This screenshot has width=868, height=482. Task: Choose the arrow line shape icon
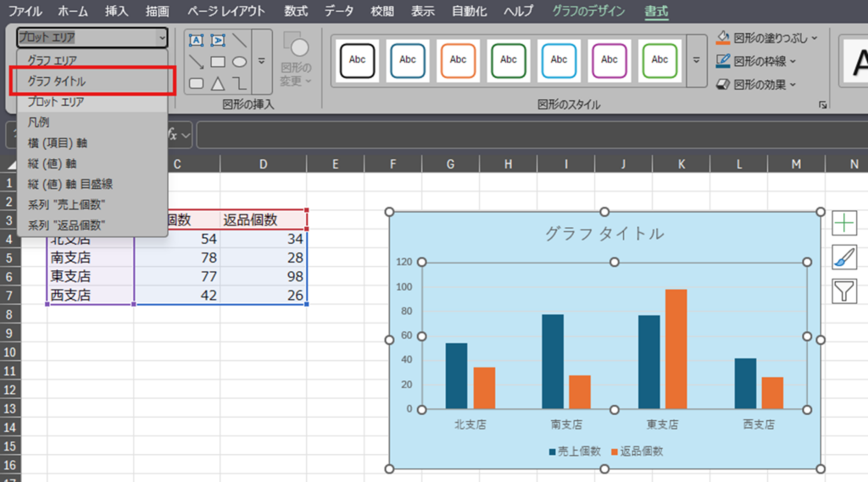click(x=196, y=62)
